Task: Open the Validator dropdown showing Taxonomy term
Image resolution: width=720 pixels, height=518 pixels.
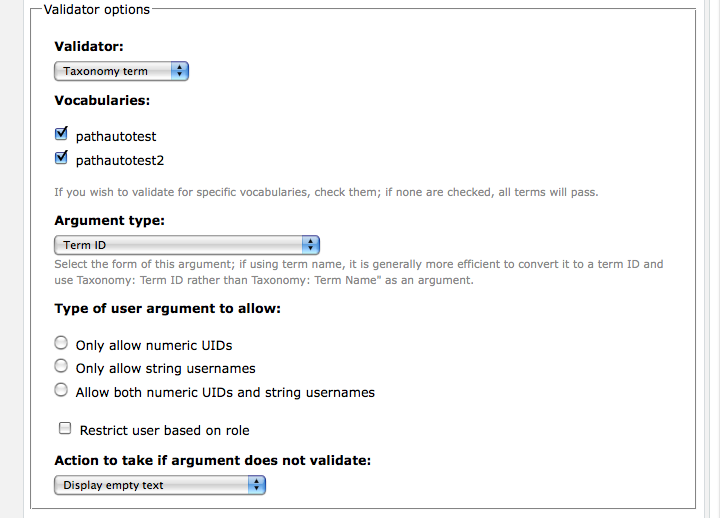Action: [x=121, y=71]
